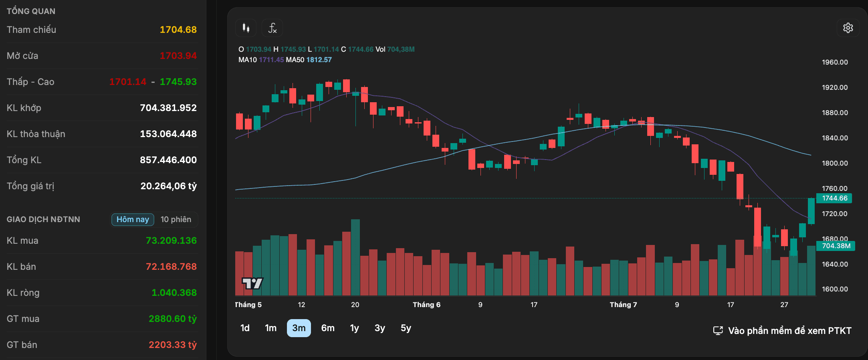The image size is (868, 360).
Task: Select the Hôm nay toggle
Action: click(x=133, y=219)
